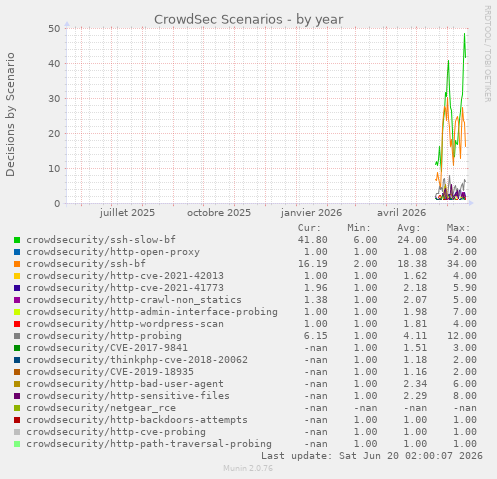The image size is (497, 479).
Task: Click the dark blue http-cve-2021-41773 swatch
Action: click(x=17, y=288)
